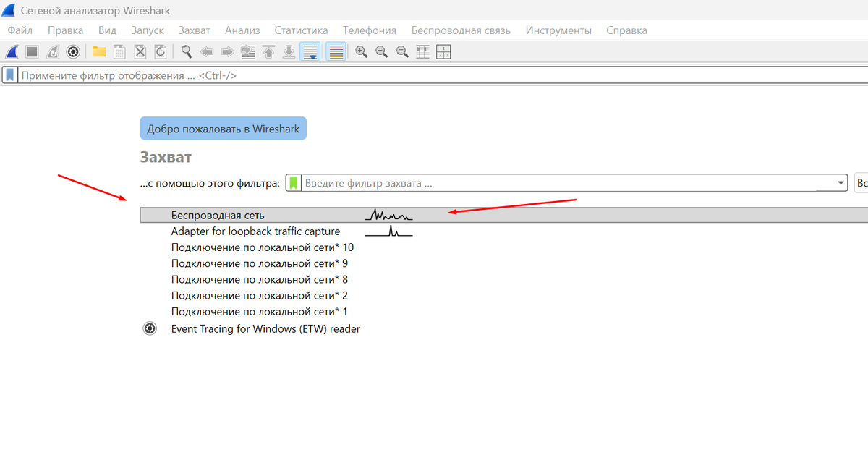Click Добро пожаловать в Wireshark button
Image resolution: width=868 pixels, height=455 pixels.
tap(224, 129)
